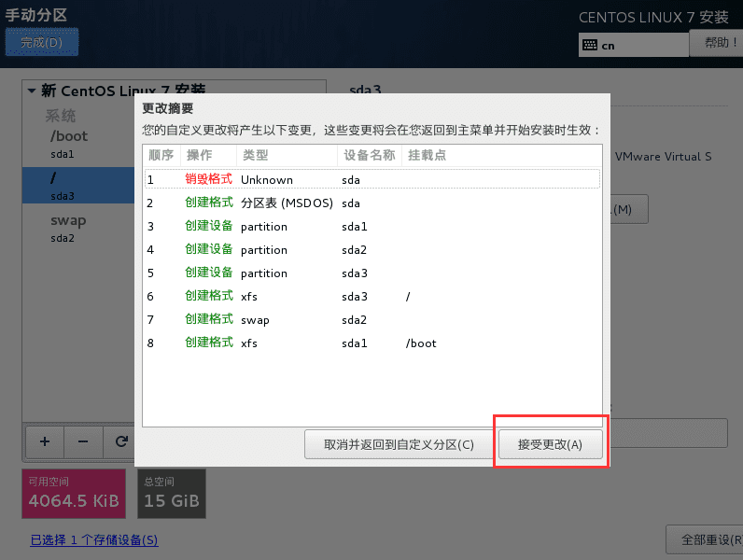743x560 pixels.
Task: Select the /boot sda1 partition entry
Action: point(78,144)
